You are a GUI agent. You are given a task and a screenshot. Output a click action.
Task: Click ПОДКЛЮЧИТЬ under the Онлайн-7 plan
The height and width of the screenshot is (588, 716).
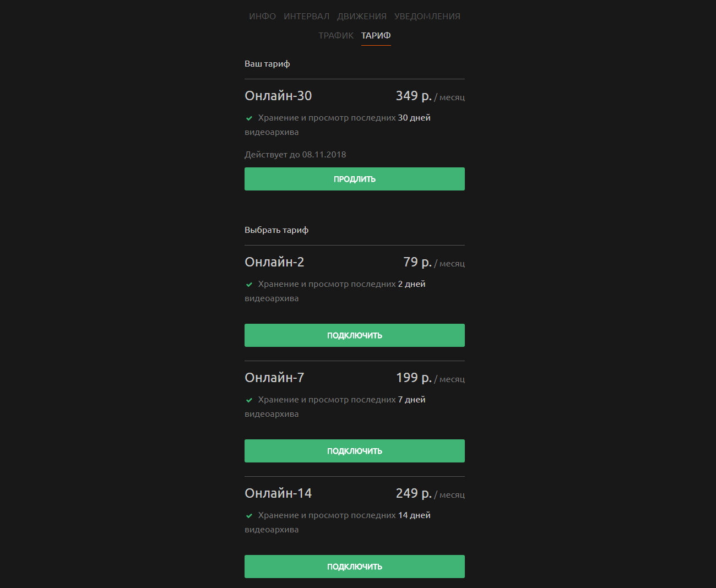pyautogui.click(x=354, y=450)
